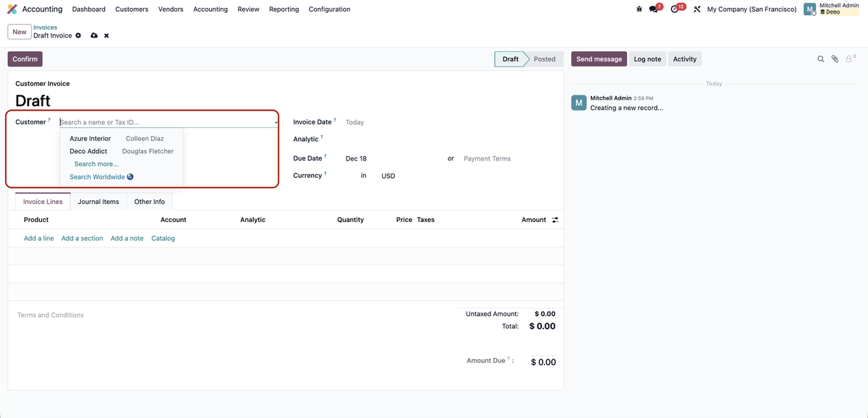Image resolution: width=868 pixels, height=418 pixels.
Task: Click the gear icon next to Draft Invoice
Action: click(78, 35)
